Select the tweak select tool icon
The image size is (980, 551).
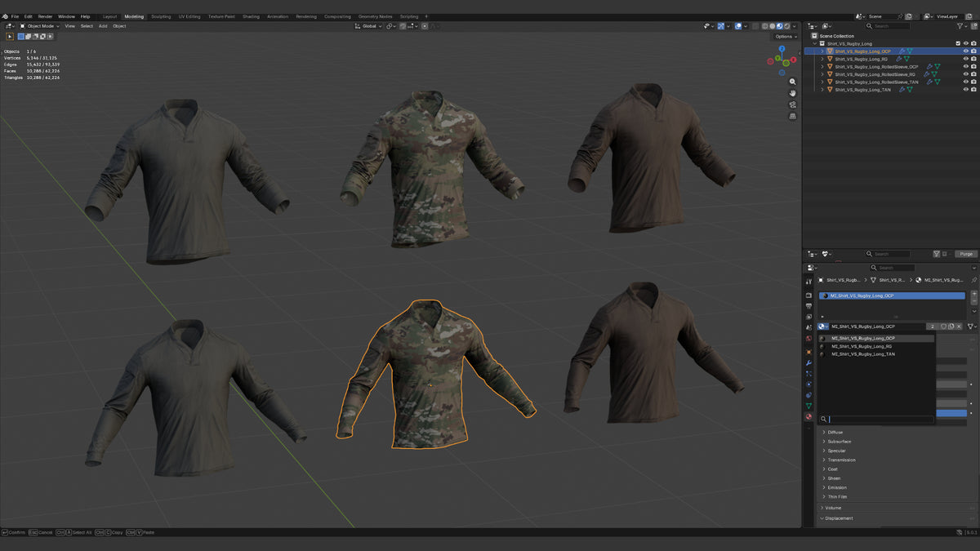[x=10, y=36]
